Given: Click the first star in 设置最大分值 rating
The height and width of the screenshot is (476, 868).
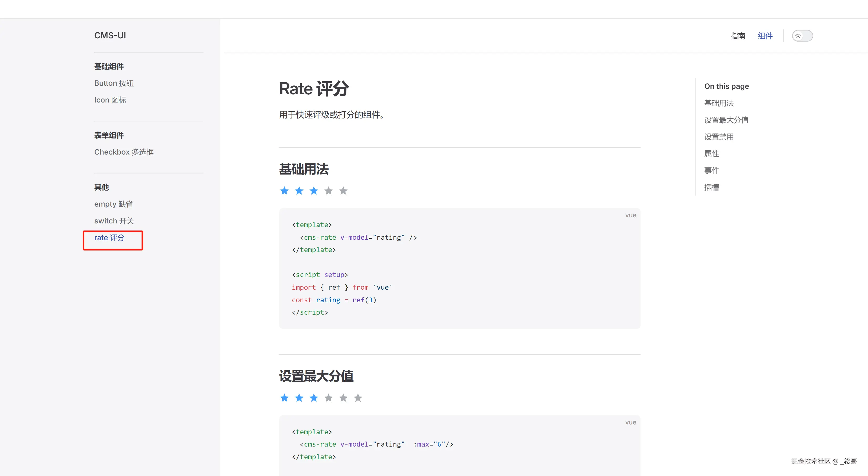Looking at the screenshot, I should click(284, 398).
